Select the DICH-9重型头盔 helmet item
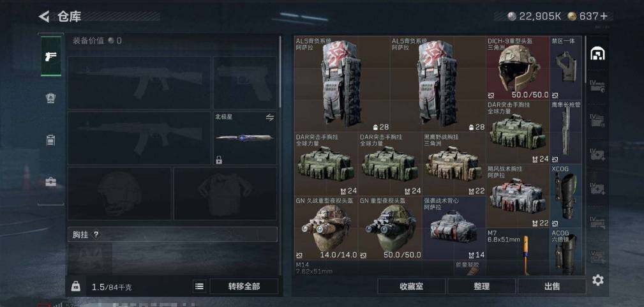The height and width of the screenshot is (307, 644). click(518, 68)
